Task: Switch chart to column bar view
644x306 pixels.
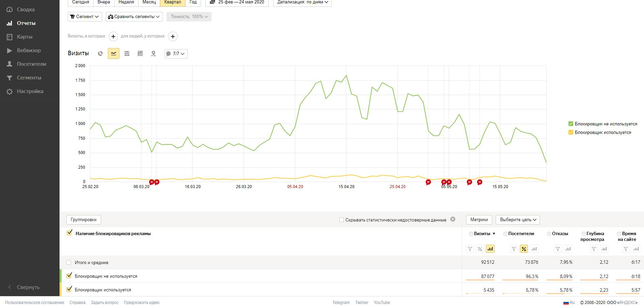Action: 140,53
